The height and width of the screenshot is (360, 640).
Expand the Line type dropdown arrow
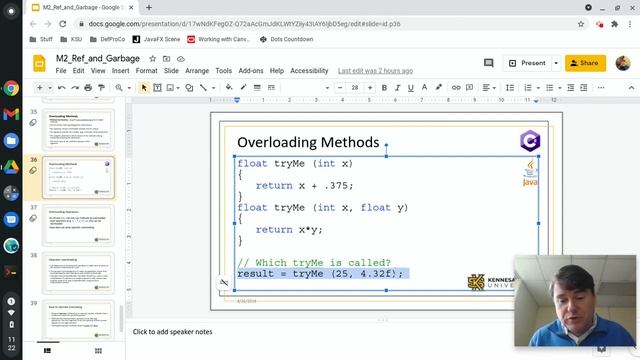tap(213, 88)
